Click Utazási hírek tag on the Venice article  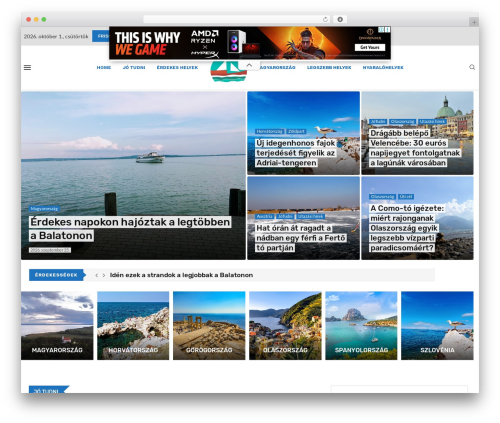432,122
